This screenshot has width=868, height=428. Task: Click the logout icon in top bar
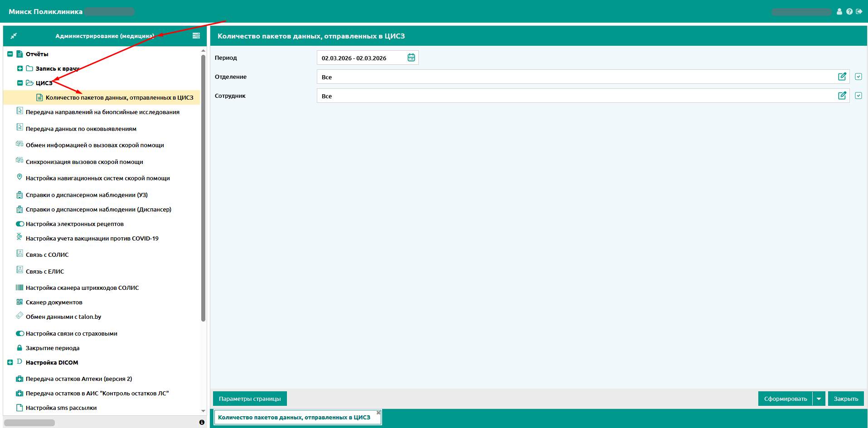point(859,11)
